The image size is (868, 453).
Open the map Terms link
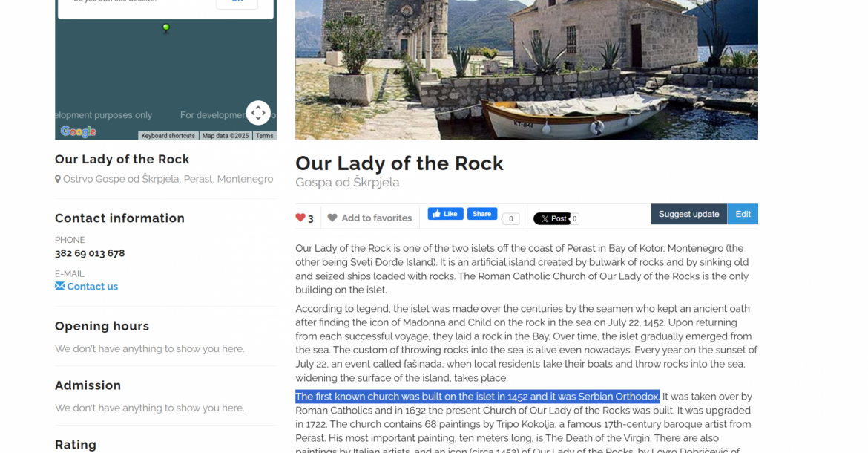(265, 136)
